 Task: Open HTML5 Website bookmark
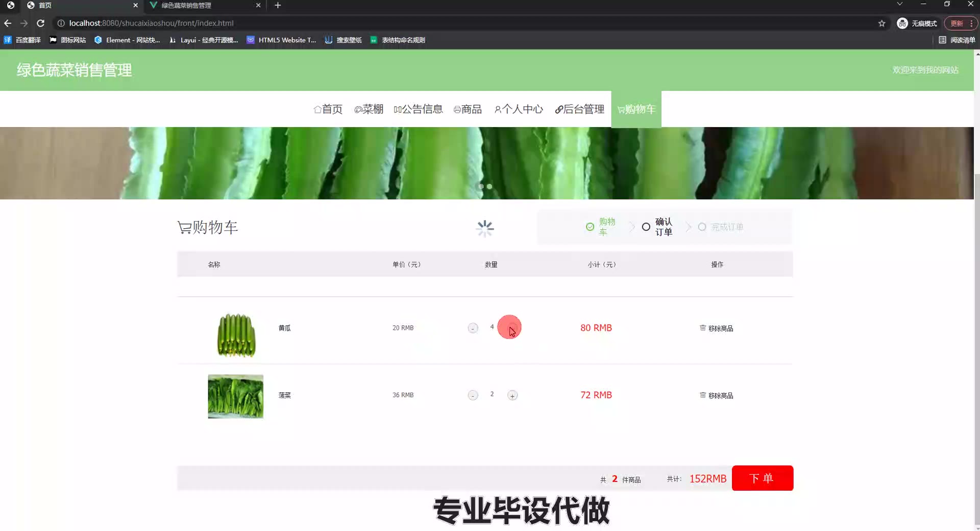(281, 40)
